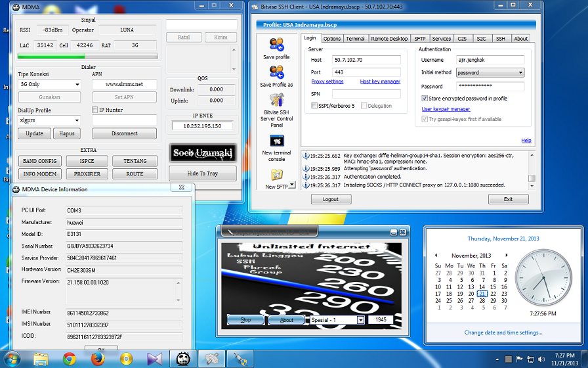588x368 pixels.
Task: Open the Remote Desktop tab
Action: [389, 39]
